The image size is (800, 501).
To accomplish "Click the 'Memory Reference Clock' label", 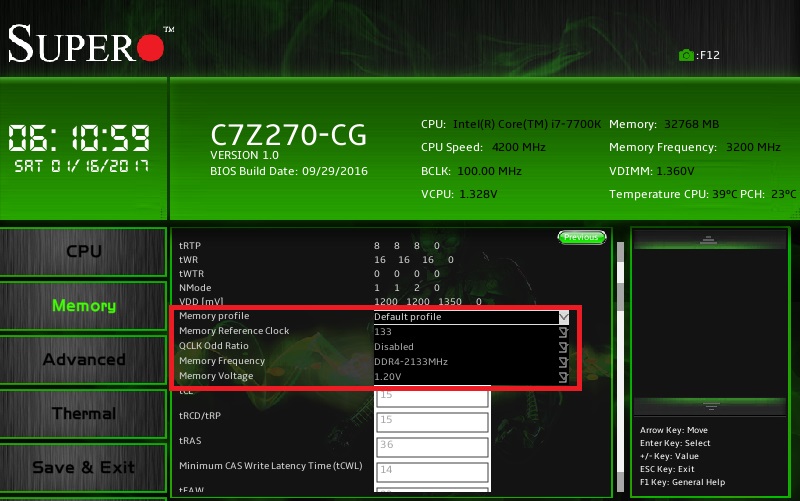I will 234,331.
